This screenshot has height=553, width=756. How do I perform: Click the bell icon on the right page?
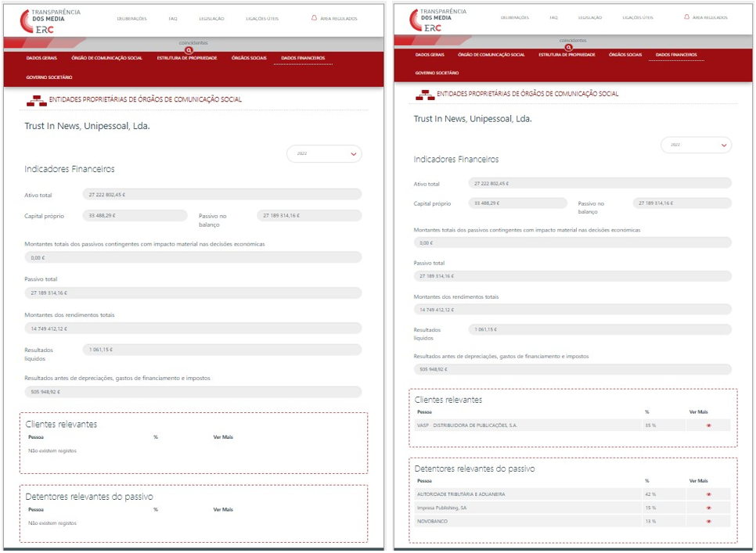[x=687, y=16]
